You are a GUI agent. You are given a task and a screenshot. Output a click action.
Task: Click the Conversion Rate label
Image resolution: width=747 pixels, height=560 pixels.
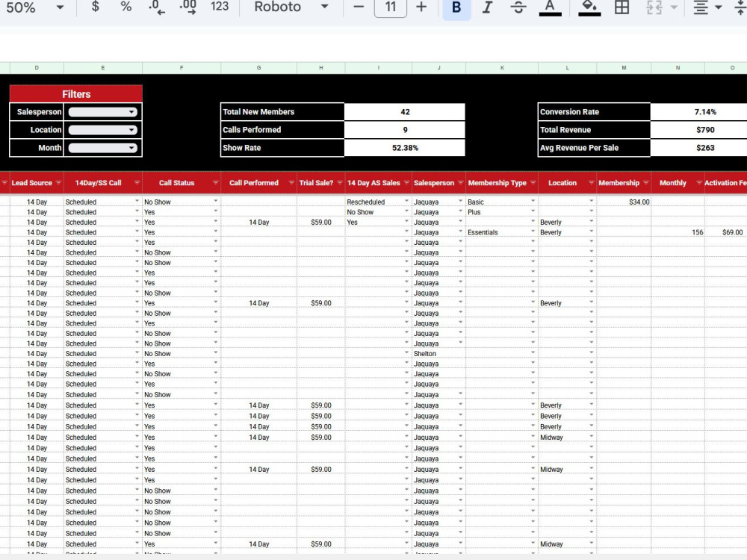coord(569,112)
